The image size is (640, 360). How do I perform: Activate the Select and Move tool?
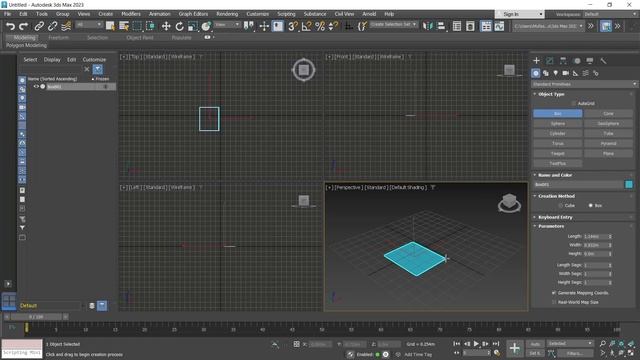pyautogui.click(x=166, y=27)
